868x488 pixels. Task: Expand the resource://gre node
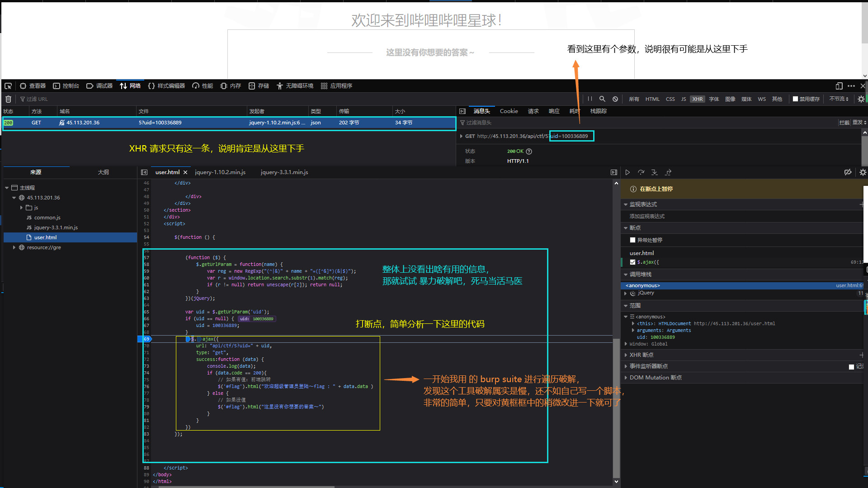tap(14, 247)
